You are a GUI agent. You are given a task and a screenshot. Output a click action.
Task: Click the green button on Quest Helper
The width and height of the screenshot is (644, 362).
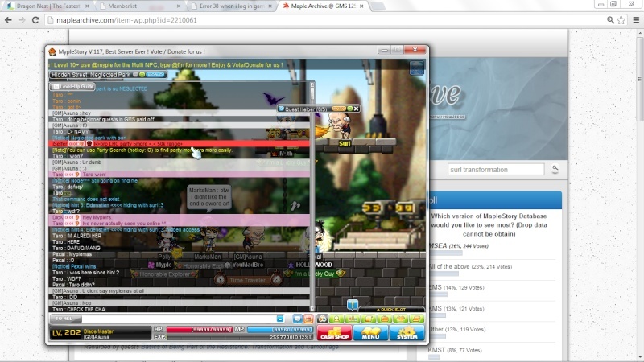tap(350, 109)
